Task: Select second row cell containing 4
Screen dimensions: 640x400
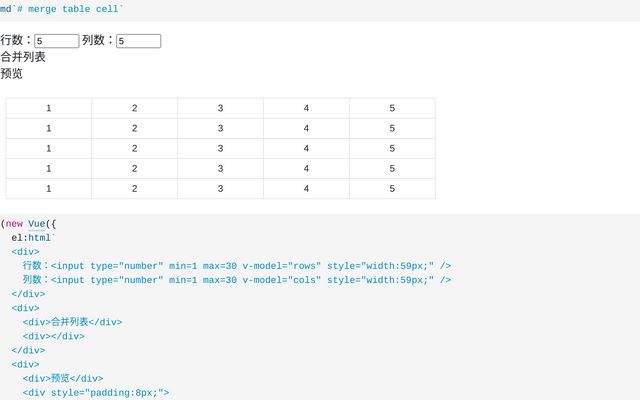Action: point(306,128)
